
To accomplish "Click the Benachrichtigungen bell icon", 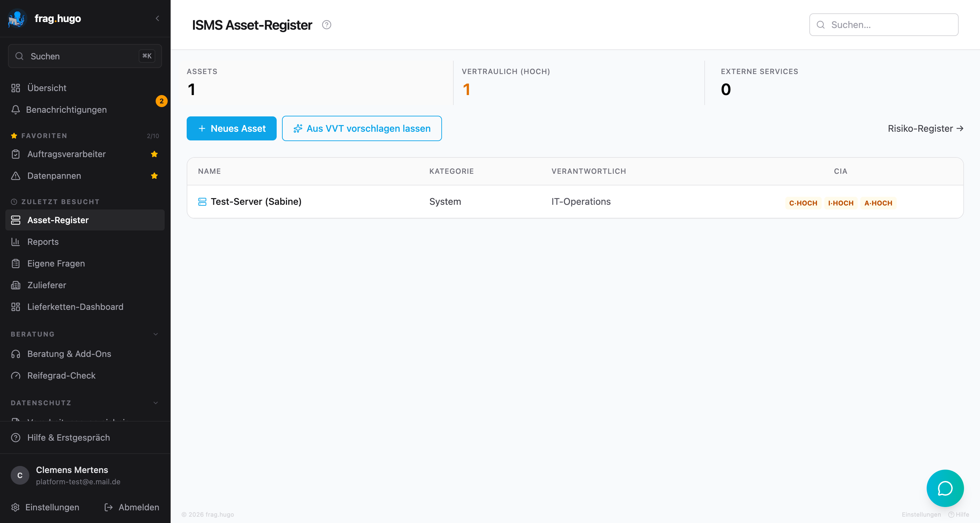I will point(16,110).
